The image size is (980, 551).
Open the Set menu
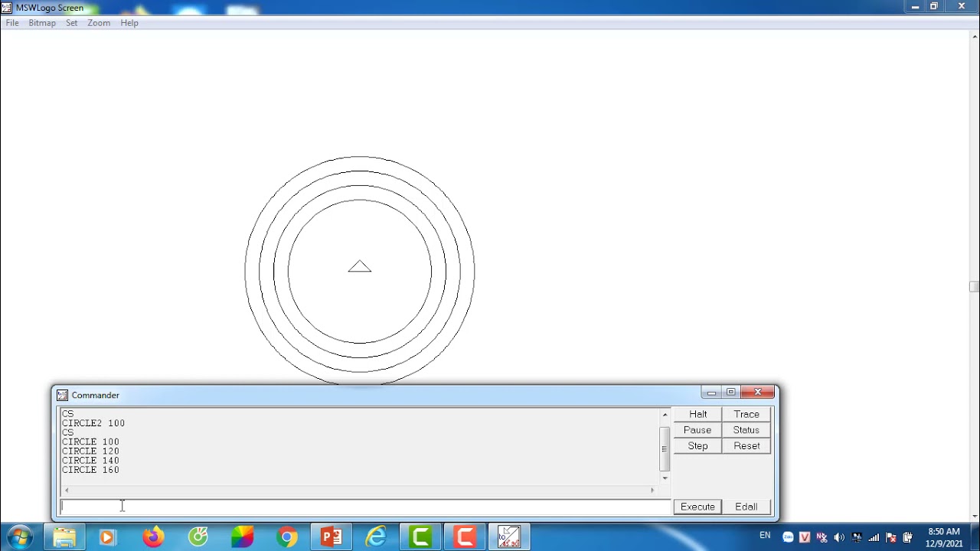click(71, 23)
